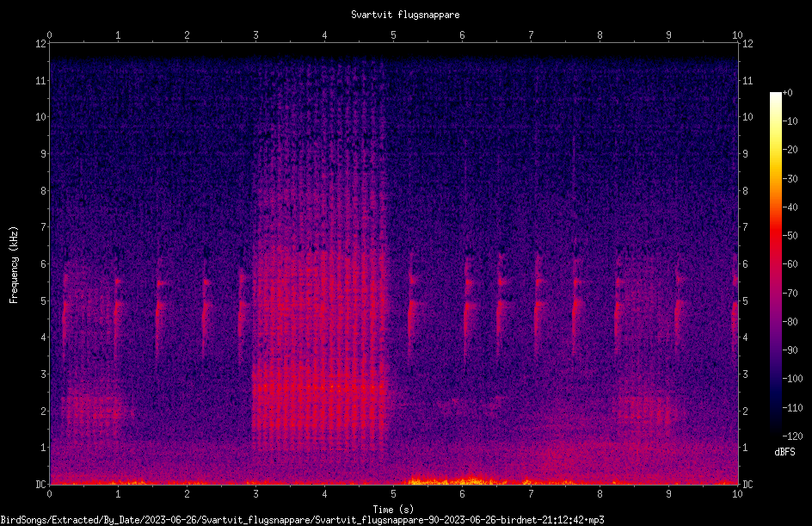
Task: Click the dBFS color scale gradient bar
Action: 775,264
